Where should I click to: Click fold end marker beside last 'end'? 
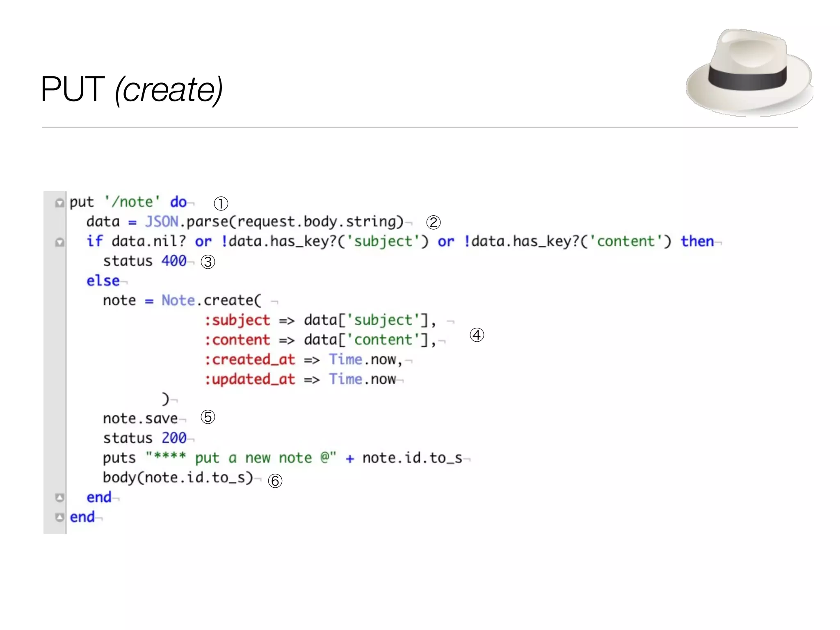point(59,517)
